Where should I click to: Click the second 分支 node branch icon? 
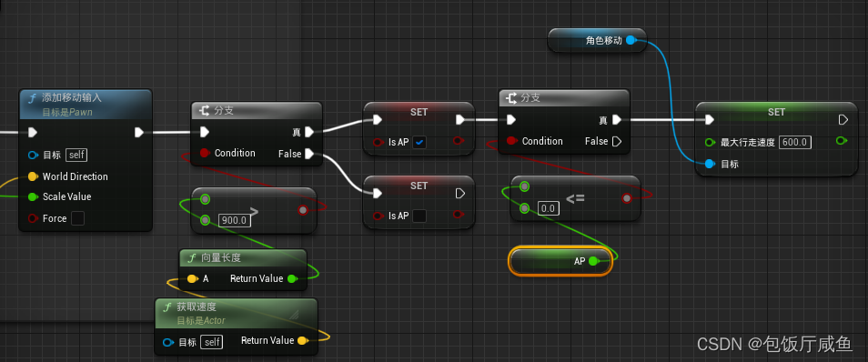[x=511, y=98]
